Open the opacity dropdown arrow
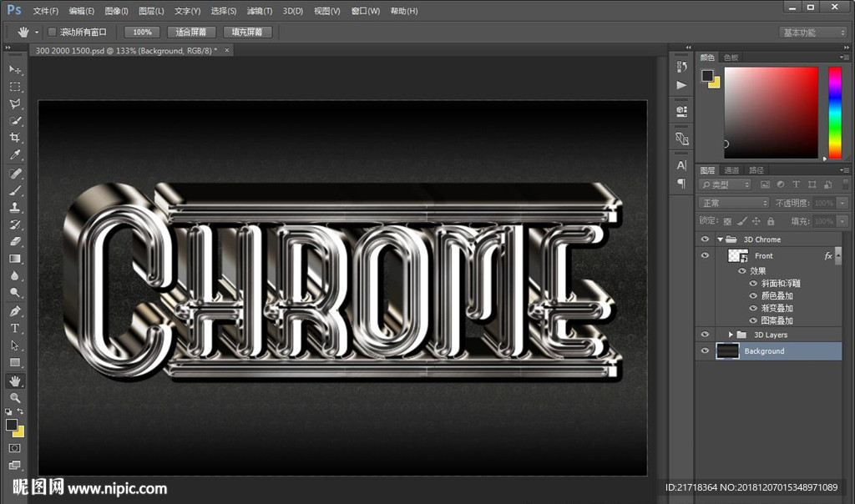The image size is (855, 504). pyautogui.click(x=842, y=204)
